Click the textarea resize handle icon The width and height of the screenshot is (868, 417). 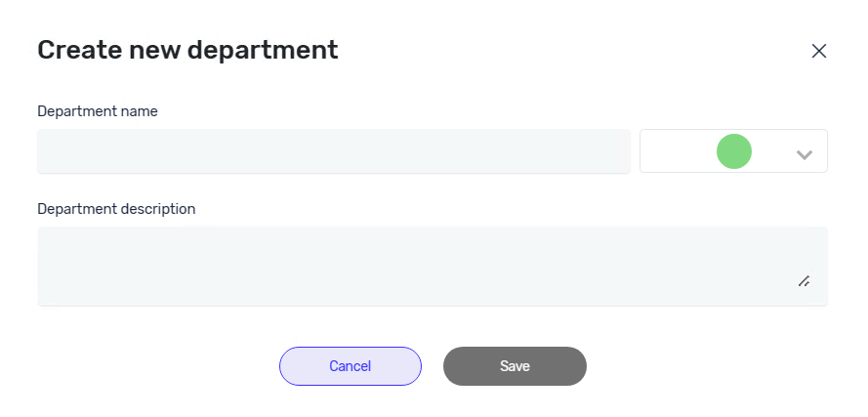click(x=804, y=281)
